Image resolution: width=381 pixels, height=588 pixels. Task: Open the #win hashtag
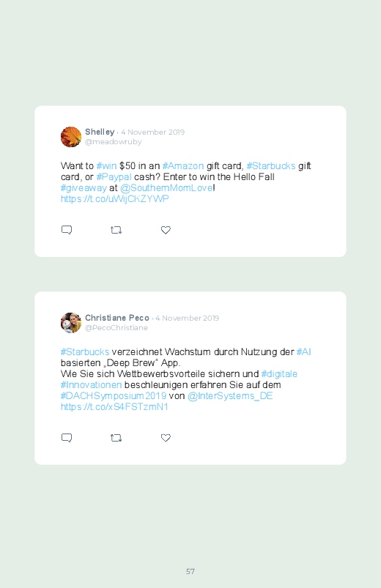coord(106,165)
